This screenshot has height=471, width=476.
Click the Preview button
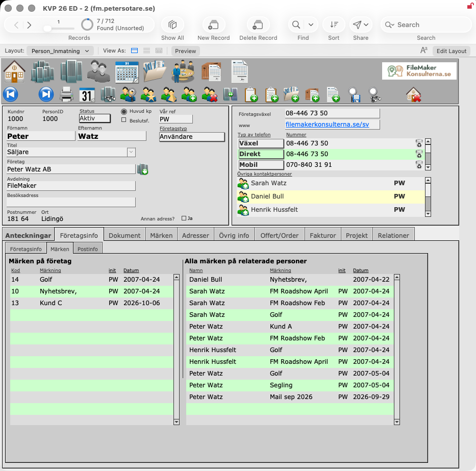(x=185, y=51)
